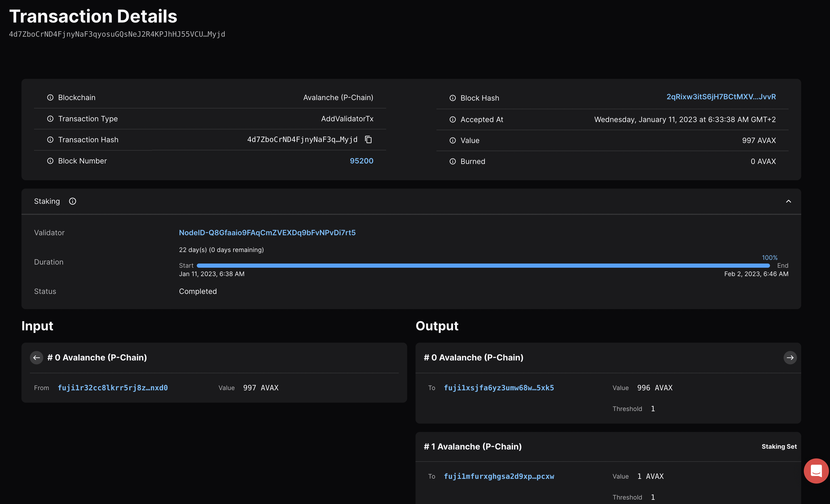Click the info icon beside Burned
830x504 pixels.
tap(452, 161)
